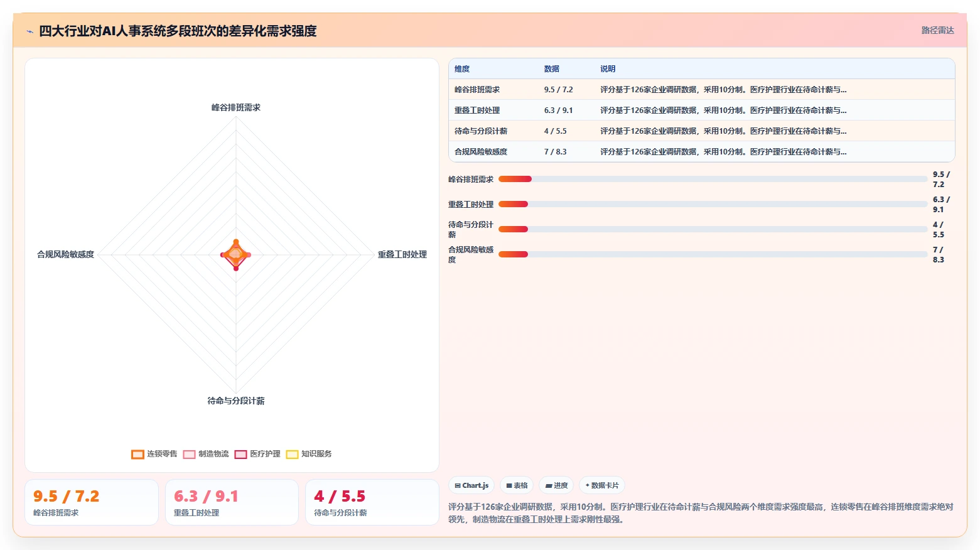Click the Chart.js tag chip
The image size is (980, 550).
[471, 485]
